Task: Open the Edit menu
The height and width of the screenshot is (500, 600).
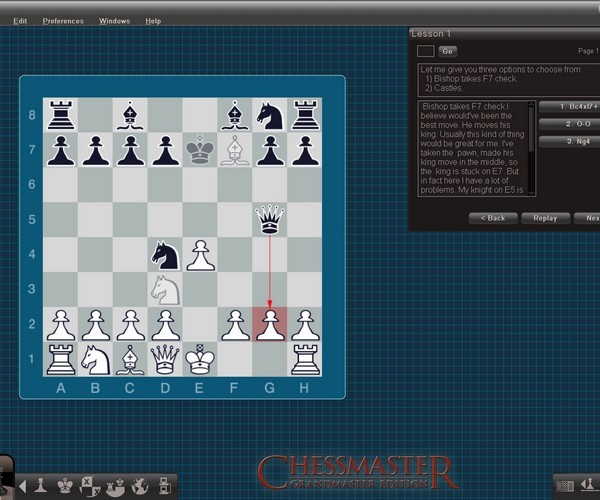Action: pyautogui.click(x=20, y=20)
